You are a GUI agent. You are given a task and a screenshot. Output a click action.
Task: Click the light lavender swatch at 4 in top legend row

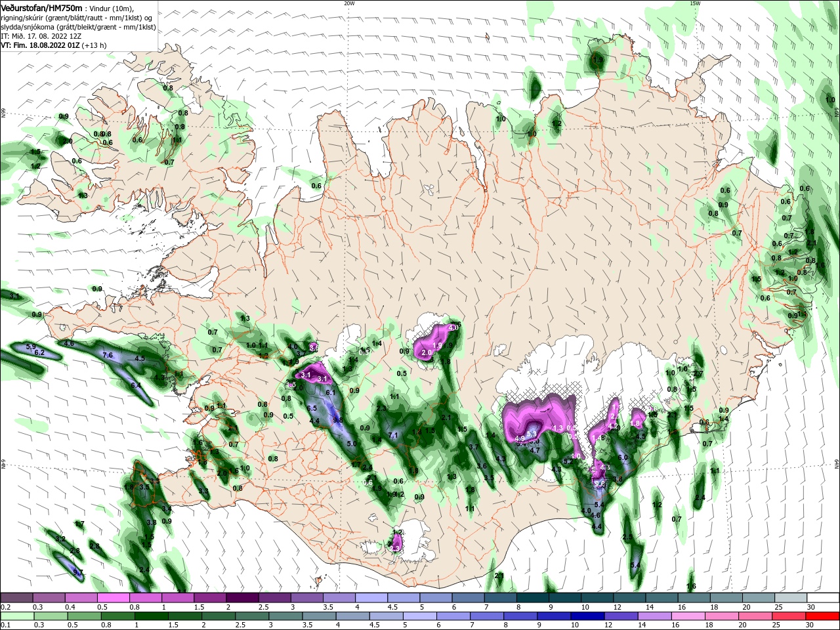[x=371, y=598]
